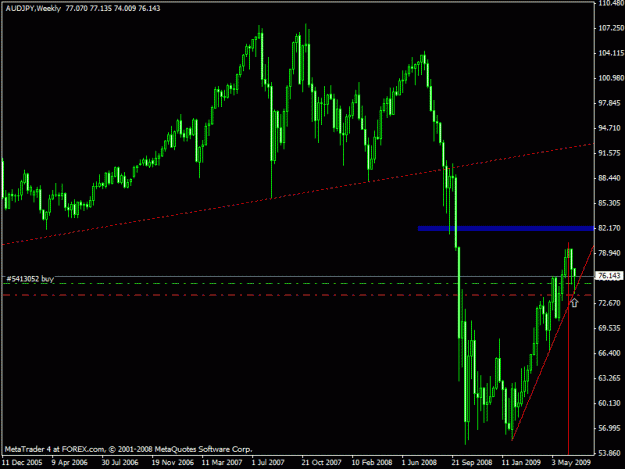
Task: Click date axis label "10 Feb 2008"
Action: [371, 463]
